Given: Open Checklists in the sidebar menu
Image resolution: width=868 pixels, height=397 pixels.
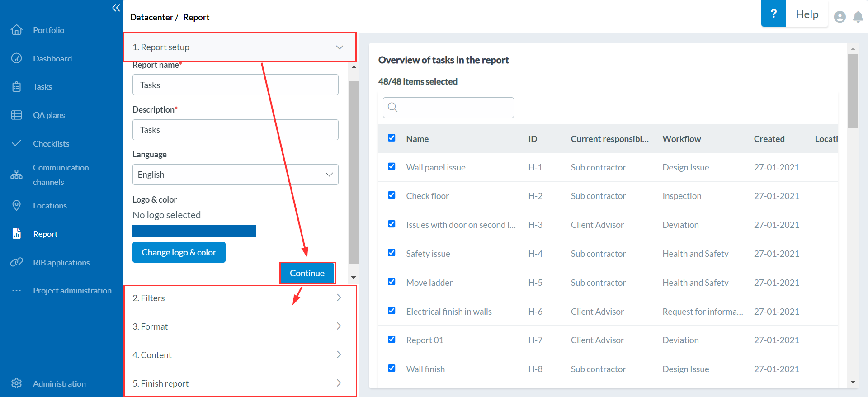Looking at the screenshot, I should click(51, 144).
